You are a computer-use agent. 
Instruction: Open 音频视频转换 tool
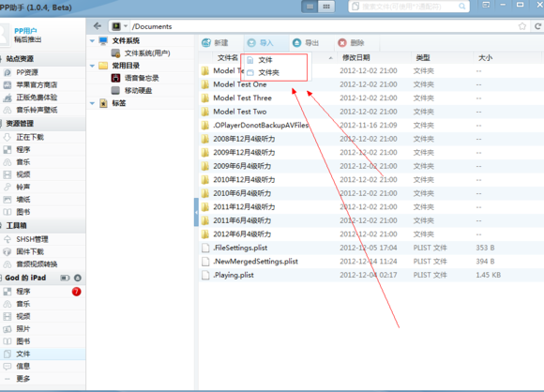click(x=37, y=264)
